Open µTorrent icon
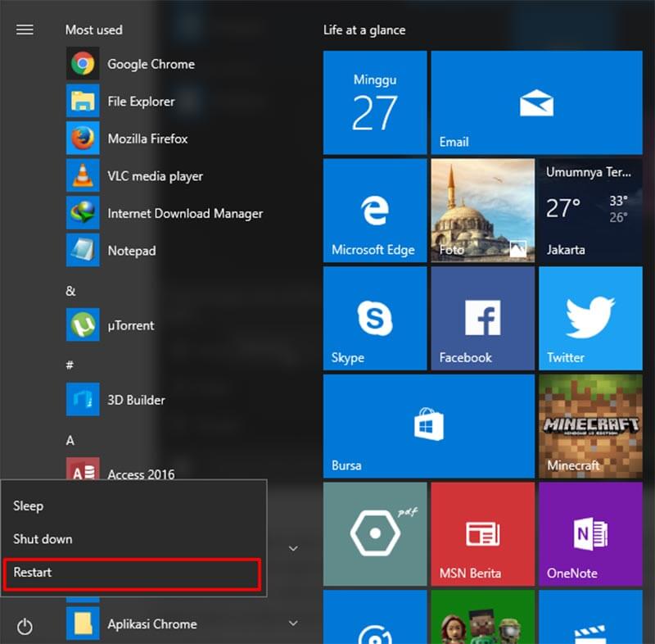This screenshot has width=655, height=644. coord(83,324)
